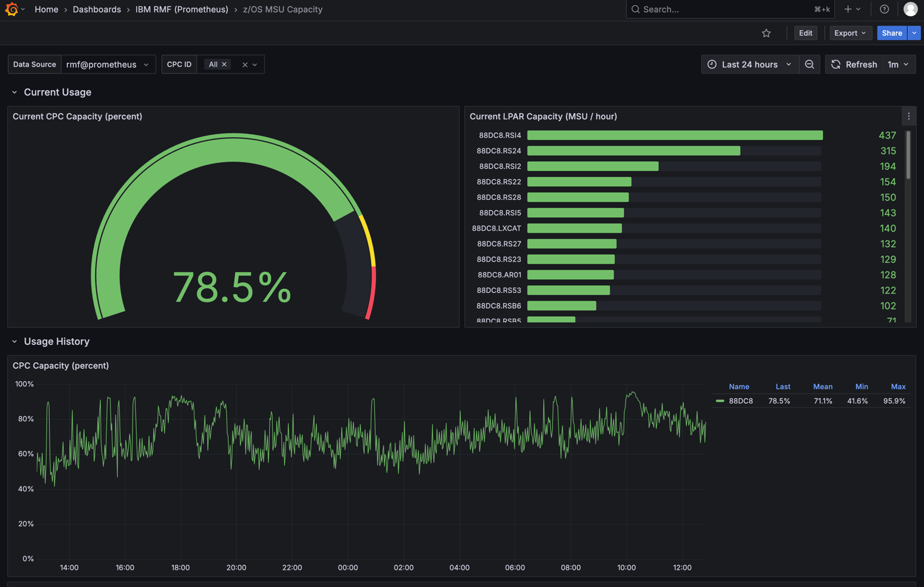This screenshot has height=587, width=924.
Task: Click the 88DC8.RSI2 bar
Action: pos(593,166)
